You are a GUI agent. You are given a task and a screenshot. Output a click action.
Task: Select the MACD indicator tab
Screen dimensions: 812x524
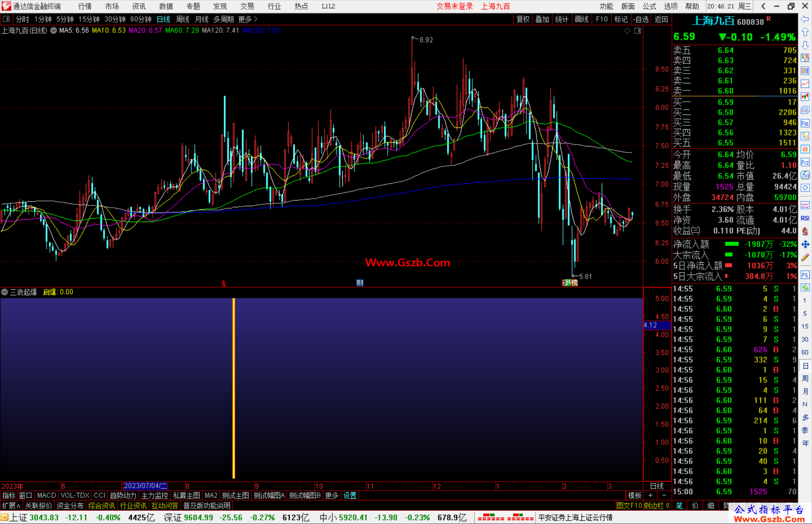(47, 495)
